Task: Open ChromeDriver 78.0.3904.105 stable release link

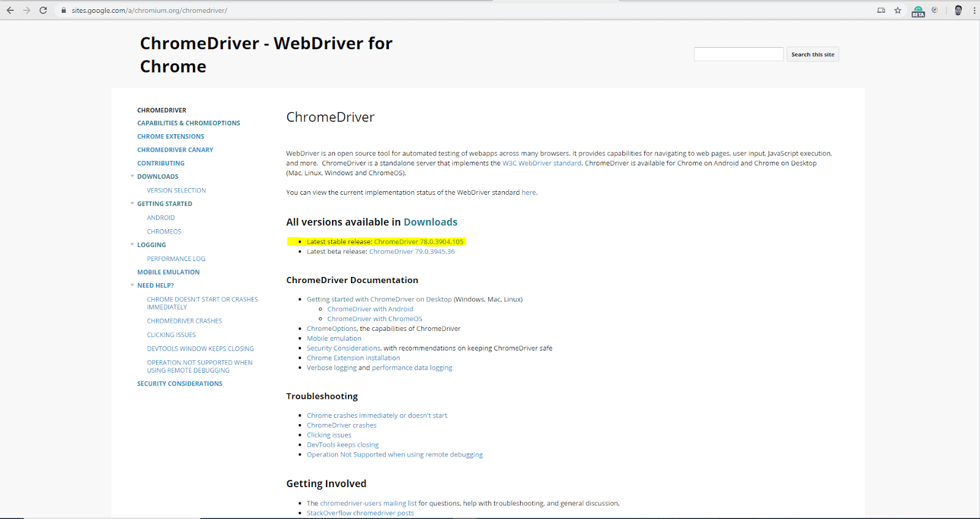Action: [x=418, y=241]
